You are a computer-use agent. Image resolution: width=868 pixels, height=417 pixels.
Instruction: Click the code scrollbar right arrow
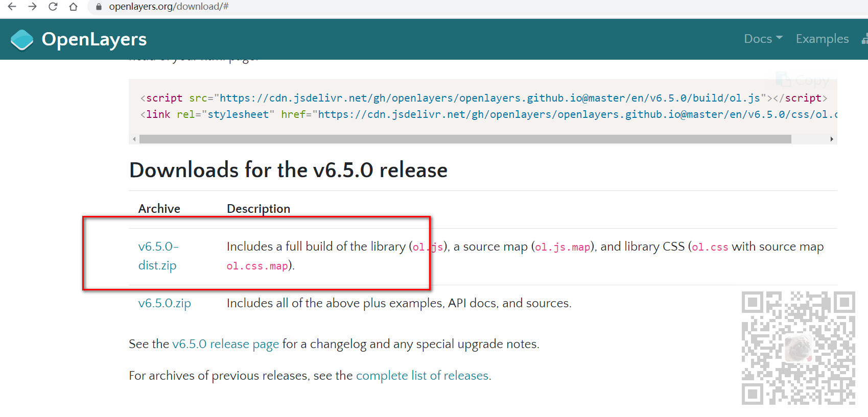(832, 139)
